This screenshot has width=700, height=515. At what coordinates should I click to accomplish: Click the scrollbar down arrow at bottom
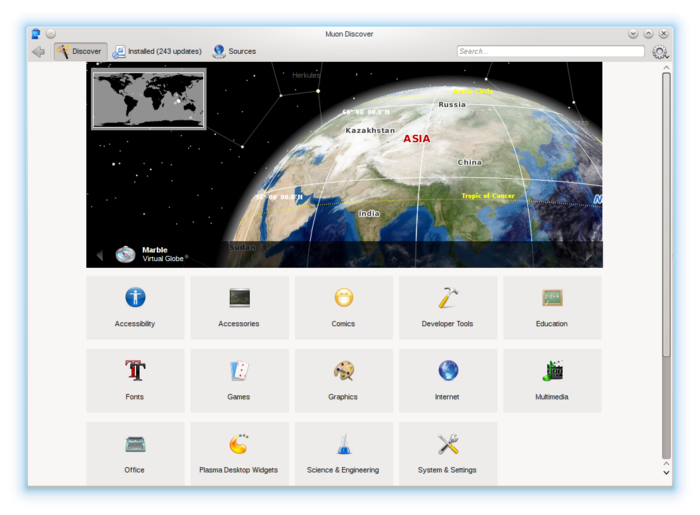666,472
